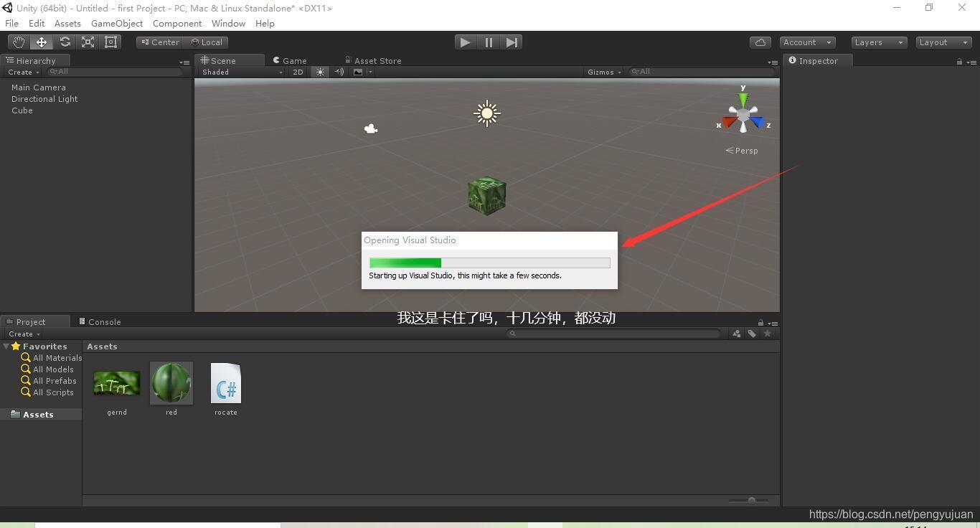This screenshot has height=528, width=980.
Task: Select Directional Light in Hierarchy
Action: (44, 99)
